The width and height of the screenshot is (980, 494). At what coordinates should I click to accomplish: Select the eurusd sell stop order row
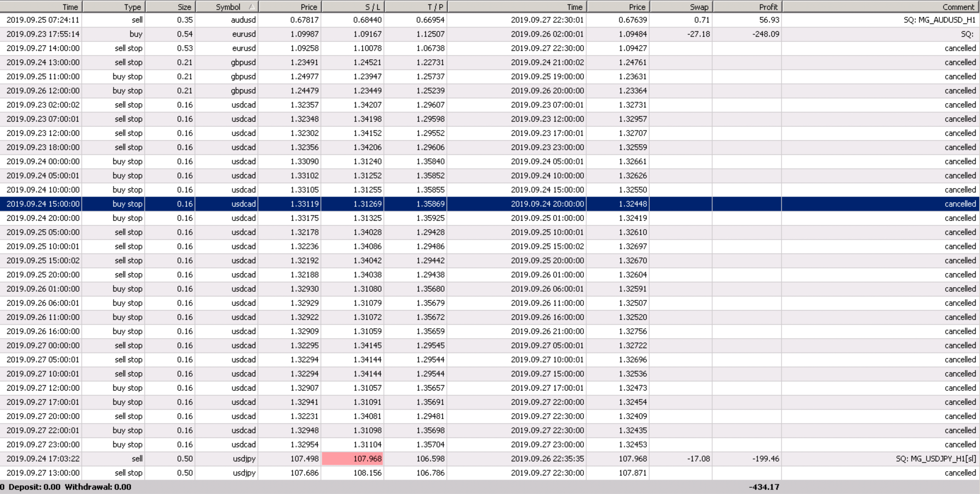(x=243, y=48)
